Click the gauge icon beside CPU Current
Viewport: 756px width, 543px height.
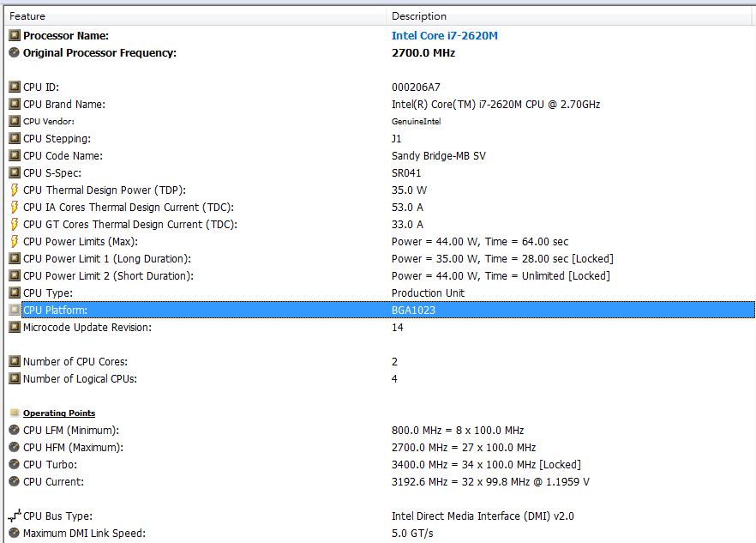15,481
